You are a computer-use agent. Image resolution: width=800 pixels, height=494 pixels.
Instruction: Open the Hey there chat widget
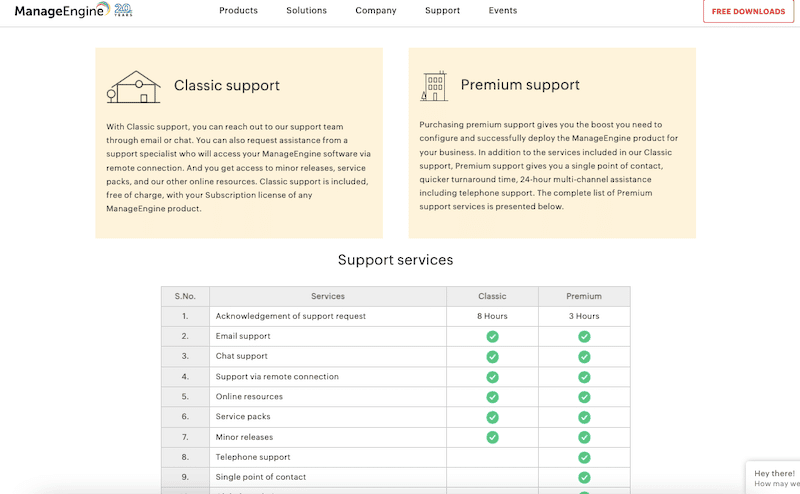(x=773, y=478)
